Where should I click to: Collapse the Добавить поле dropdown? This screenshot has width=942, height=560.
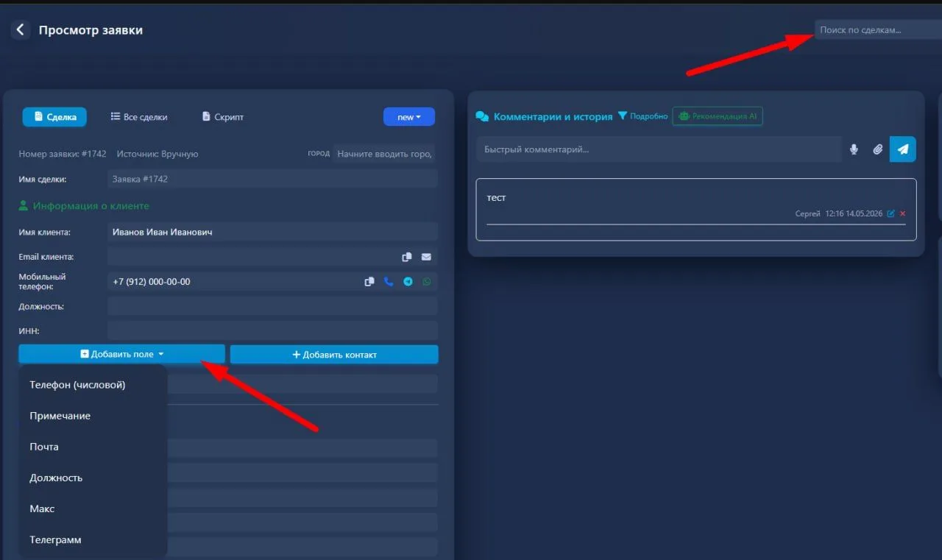pyautogui.click(x=121, y=354)
